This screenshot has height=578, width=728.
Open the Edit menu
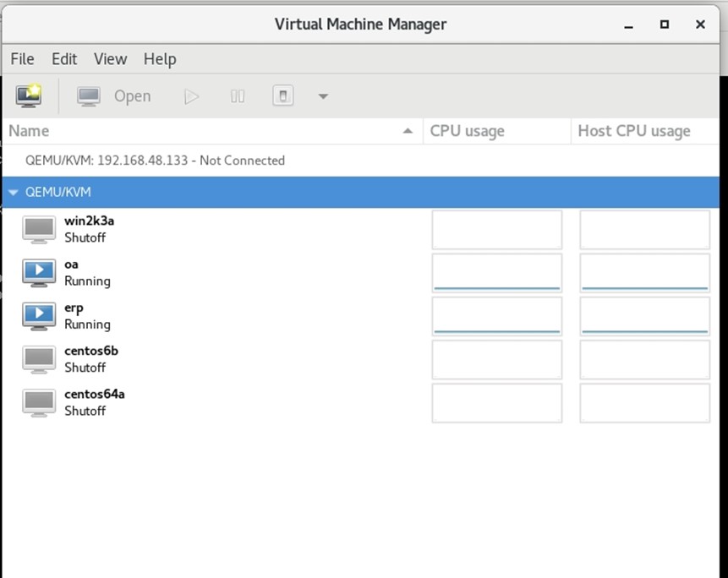point(64,59)
